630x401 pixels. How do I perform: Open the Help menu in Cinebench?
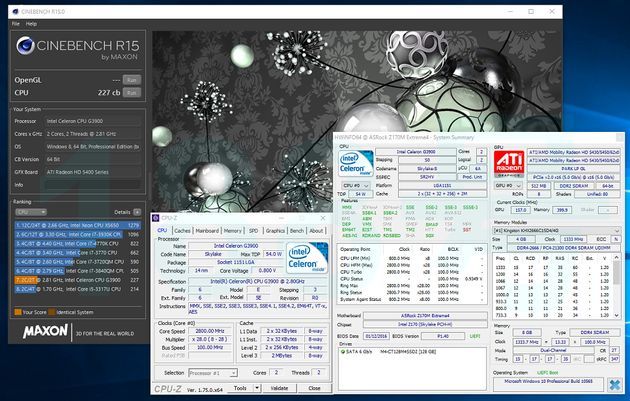click(x=31, y=24)
